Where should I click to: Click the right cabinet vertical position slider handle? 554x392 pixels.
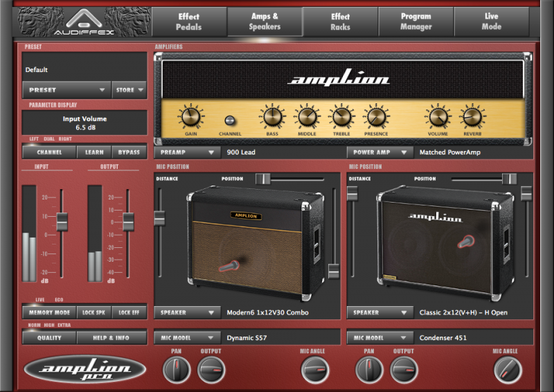[x=526, y=193]
